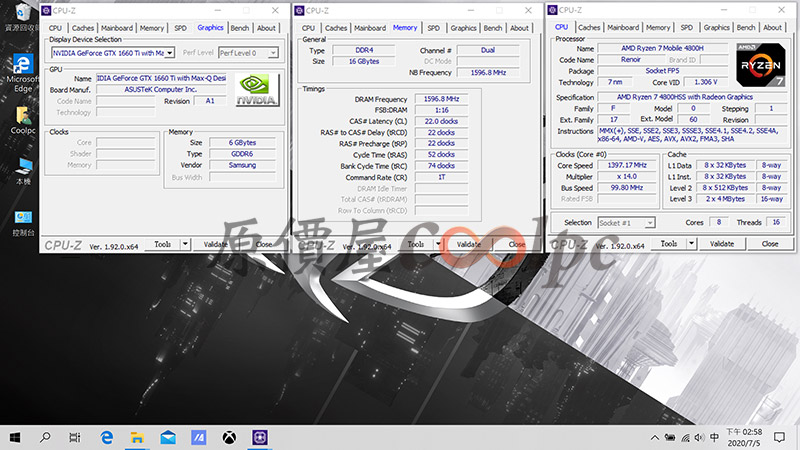
Task: Click the GPU memory vendor Samsung
Action: click(x=242, y=165)
